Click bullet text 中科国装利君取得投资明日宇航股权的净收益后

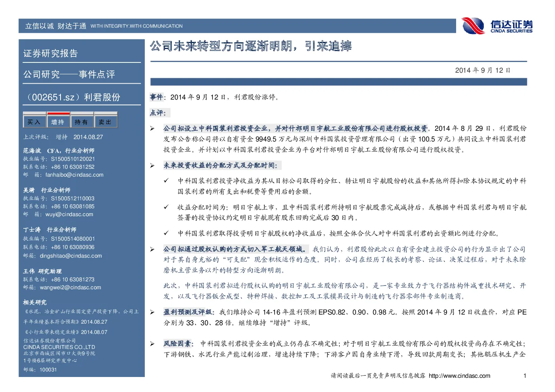[339, 233]
